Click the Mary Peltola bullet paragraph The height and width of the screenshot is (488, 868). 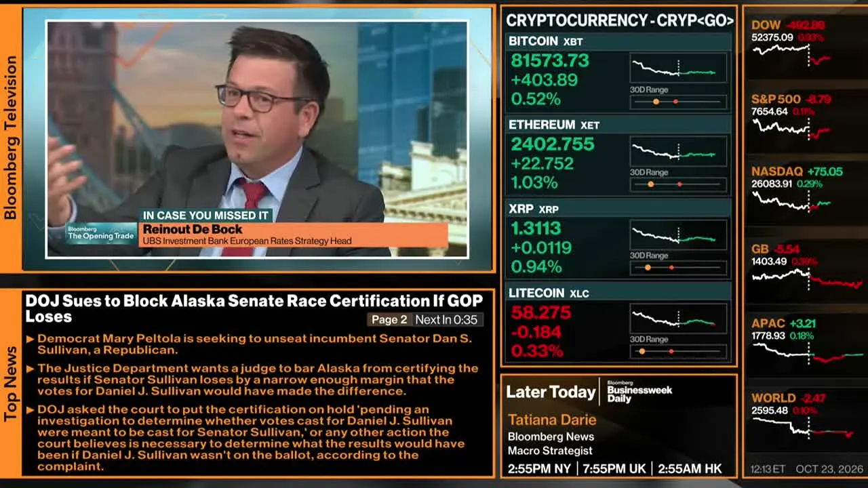click(x=255, y=344)
